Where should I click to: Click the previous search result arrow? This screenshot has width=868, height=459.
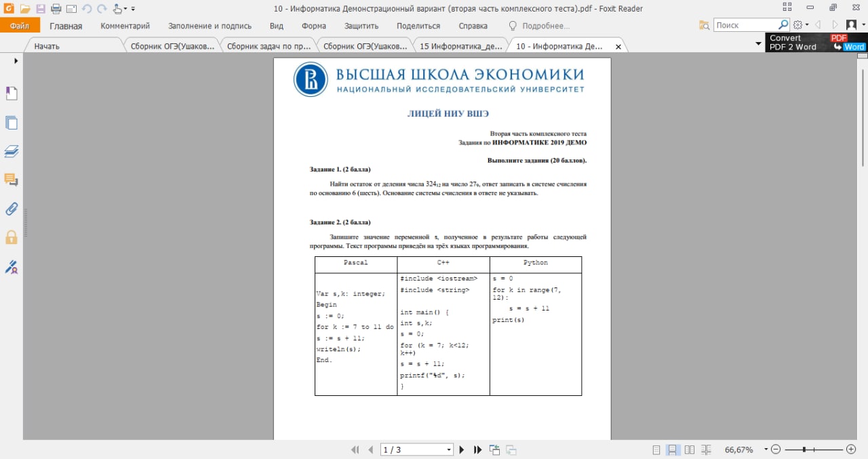click(x=818, y=25)
